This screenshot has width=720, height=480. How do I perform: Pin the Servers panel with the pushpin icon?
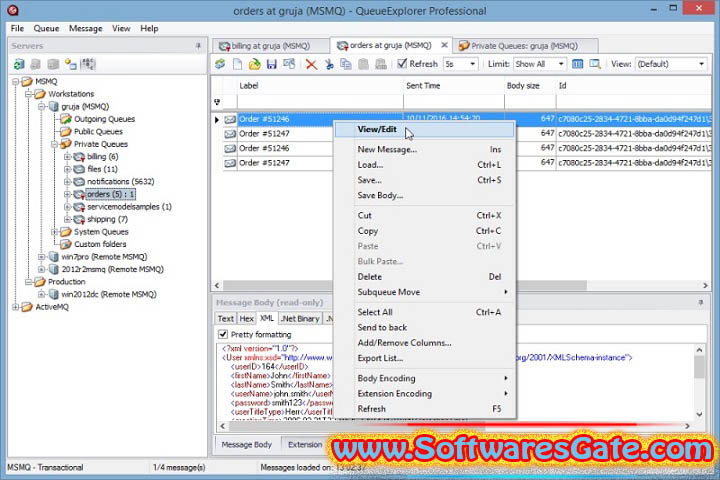(x=198, y=46)
